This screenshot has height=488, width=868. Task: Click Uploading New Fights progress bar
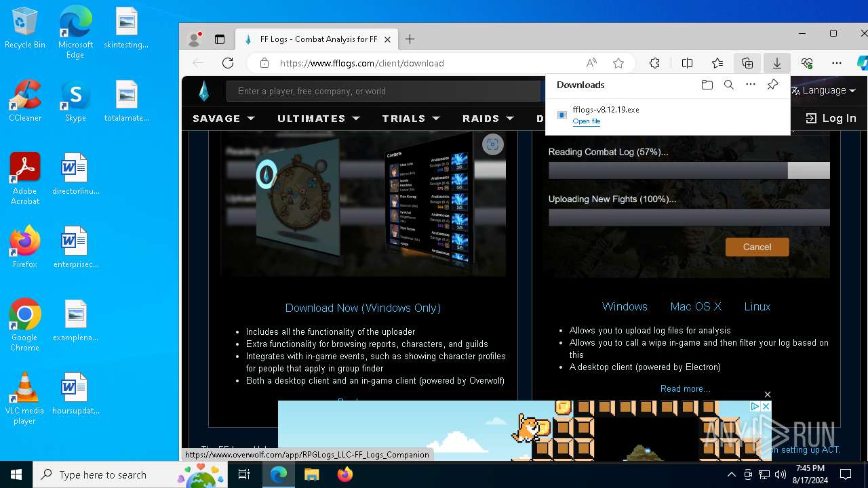pos(689,217)
